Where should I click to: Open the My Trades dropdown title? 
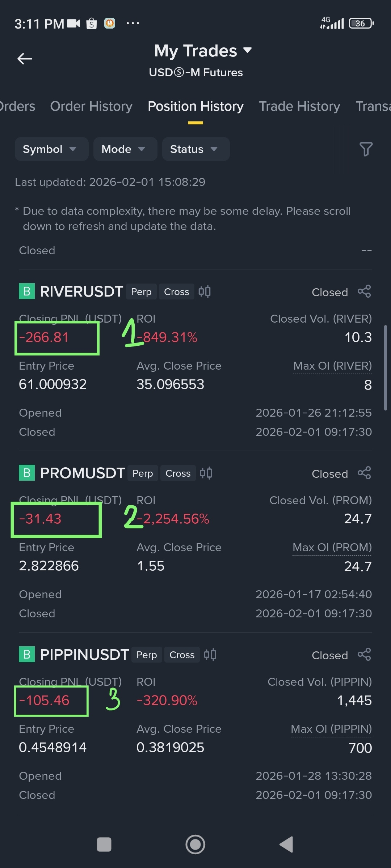(202, 51)
